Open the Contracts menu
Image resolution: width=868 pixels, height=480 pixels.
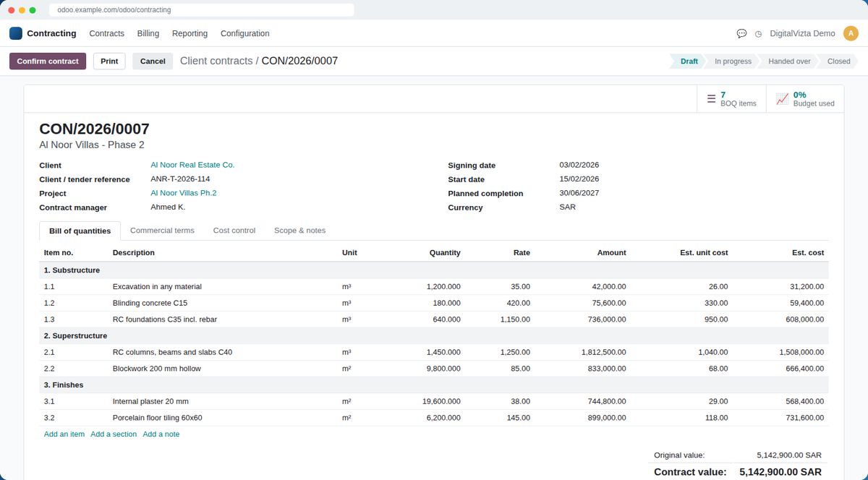coord(106,33)
